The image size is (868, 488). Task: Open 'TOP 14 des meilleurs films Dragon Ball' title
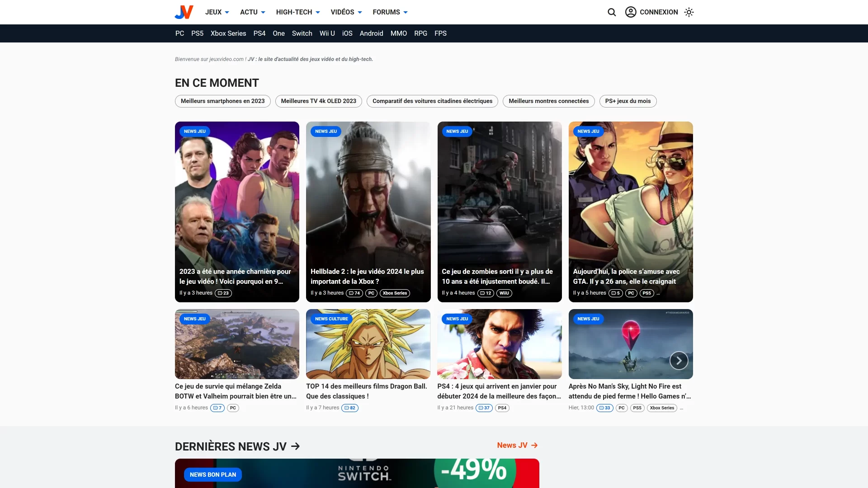click(x=366, y=391)
